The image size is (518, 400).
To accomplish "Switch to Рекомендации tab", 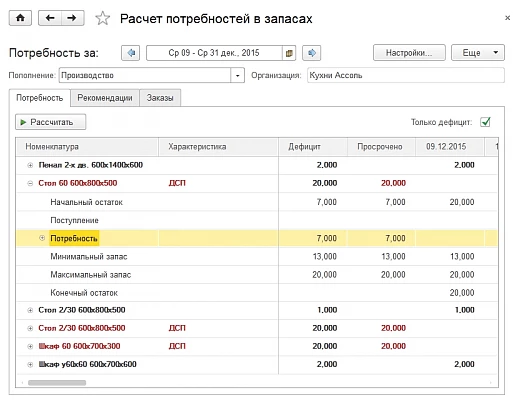I will 105,98.
